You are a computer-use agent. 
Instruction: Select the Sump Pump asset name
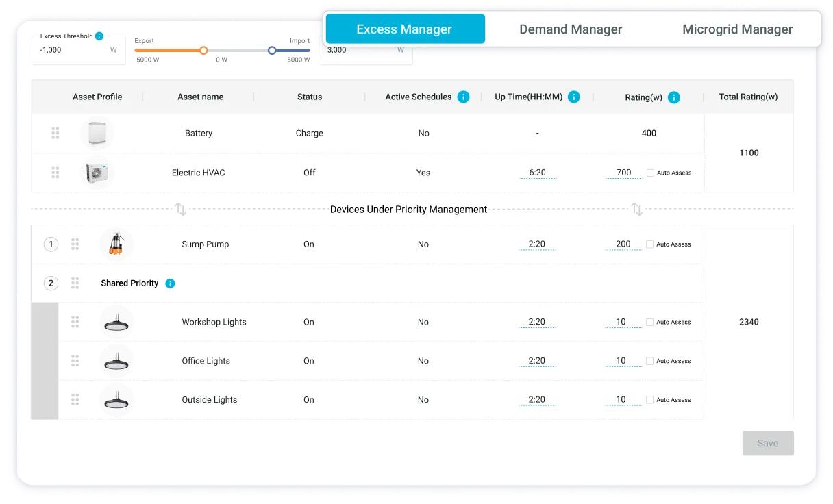(x=206, y=244)
